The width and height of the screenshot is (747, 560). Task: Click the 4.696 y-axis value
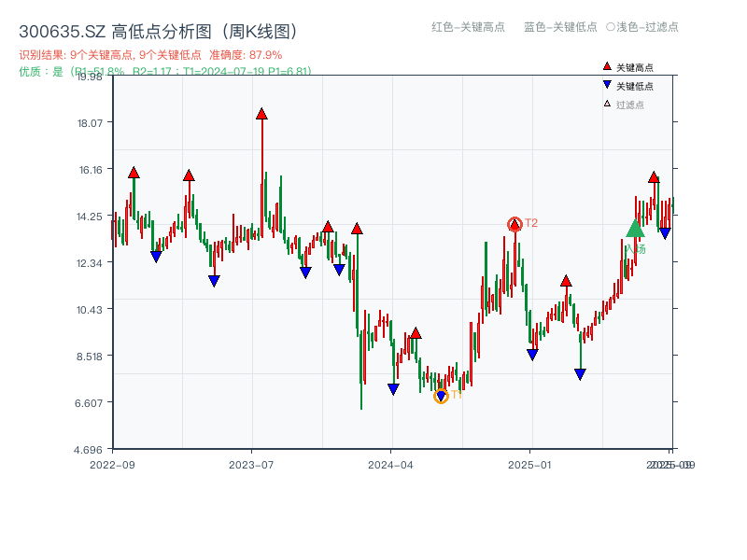click(88, 450)
